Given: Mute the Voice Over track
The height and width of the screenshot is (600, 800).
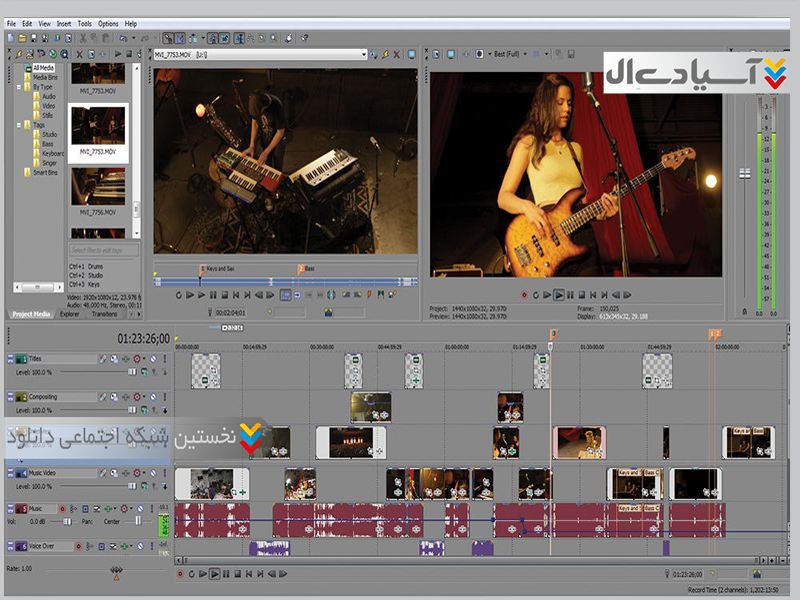Looking at the screenshot, I should pos(138,546).
